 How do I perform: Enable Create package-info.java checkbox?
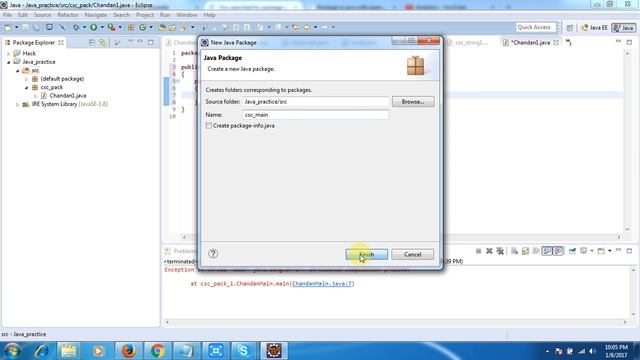209,126
